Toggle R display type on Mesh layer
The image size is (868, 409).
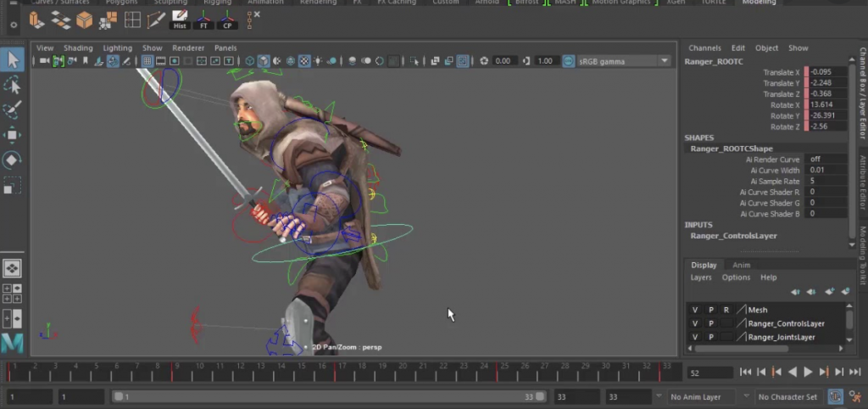(x=726, y=310)
